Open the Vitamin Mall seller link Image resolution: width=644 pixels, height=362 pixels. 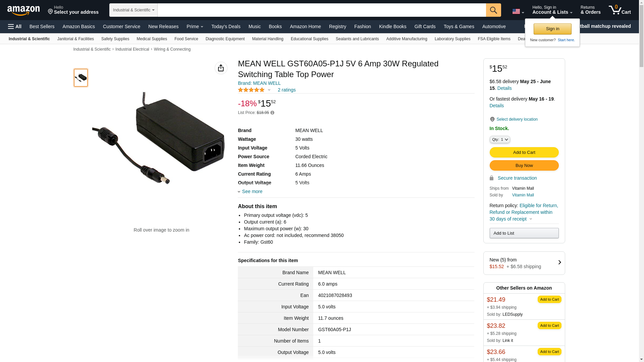click(x=523, y=195)
